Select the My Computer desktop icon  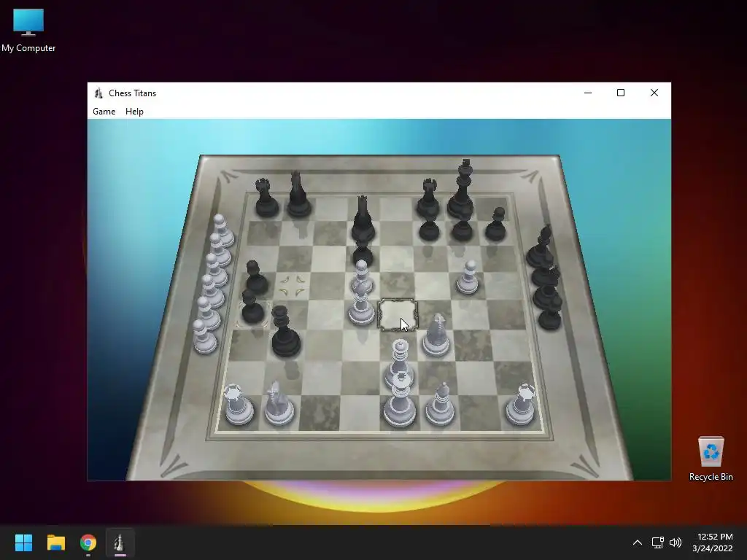coord(28,30)
